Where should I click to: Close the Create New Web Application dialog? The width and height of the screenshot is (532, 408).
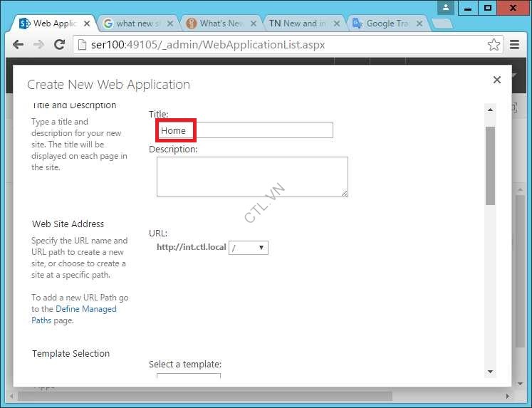(497, 80)
